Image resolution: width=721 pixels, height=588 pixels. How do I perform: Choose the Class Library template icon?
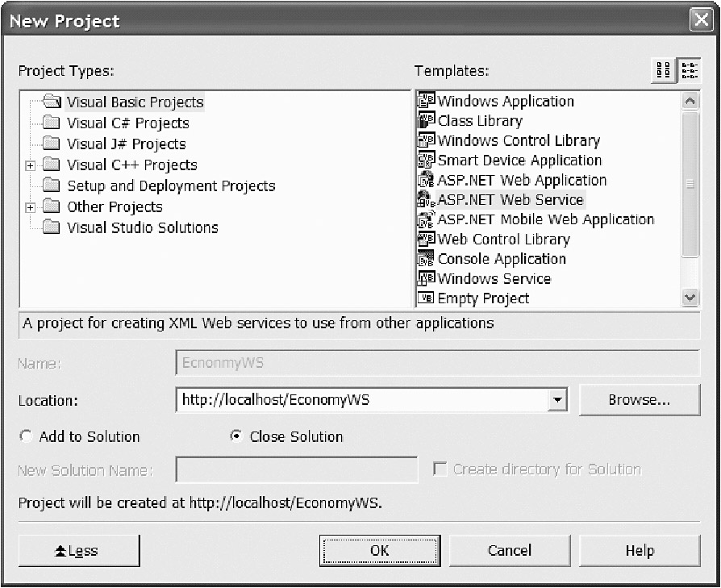426,121
